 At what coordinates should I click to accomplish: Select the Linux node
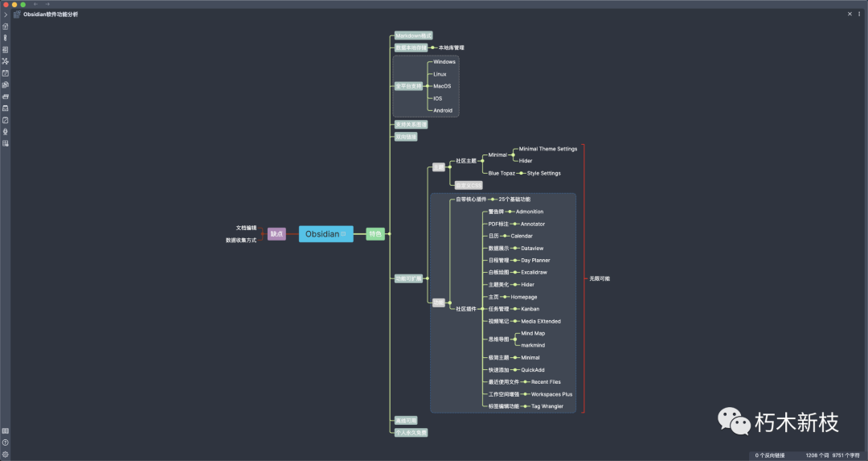click(440, 74)
